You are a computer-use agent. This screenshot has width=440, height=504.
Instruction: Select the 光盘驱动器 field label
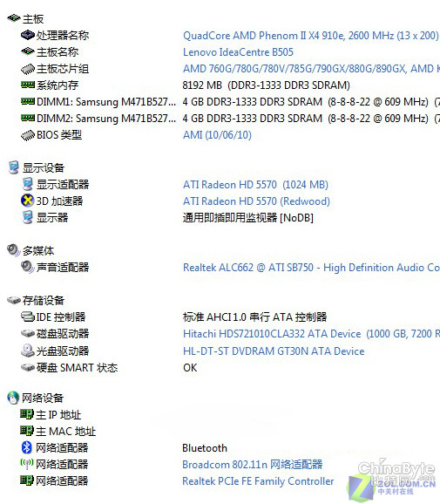[63, 351]
